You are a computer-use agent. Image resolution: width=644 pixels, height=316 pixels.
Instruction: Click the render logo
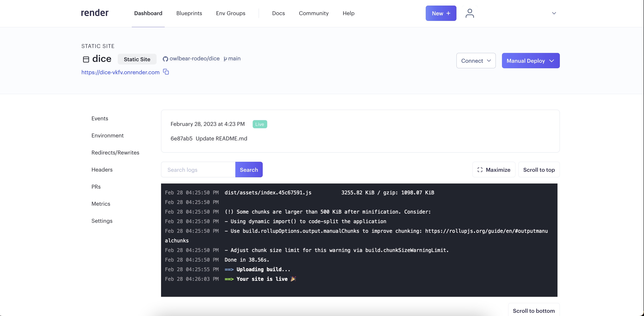[94, 13]
